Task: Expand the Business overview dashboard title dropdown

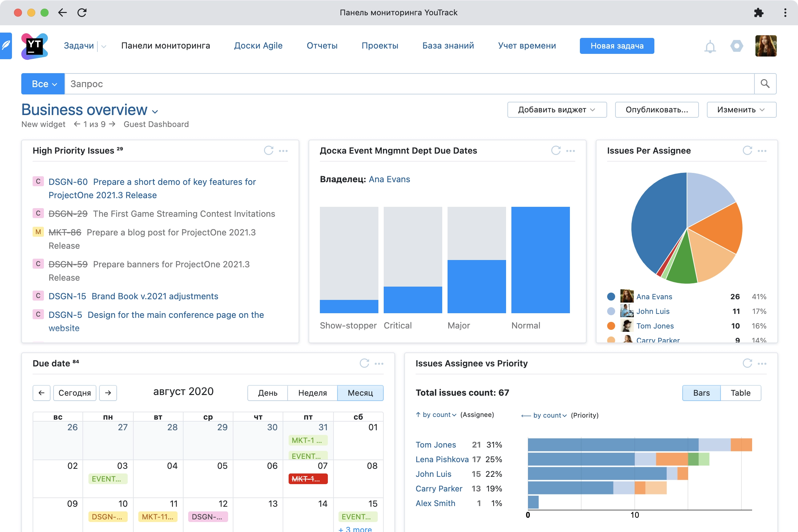Action: tap(156, 110)
